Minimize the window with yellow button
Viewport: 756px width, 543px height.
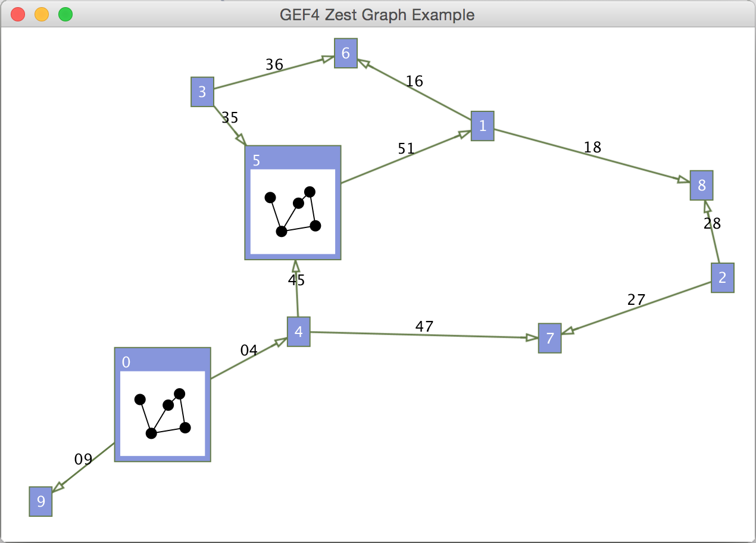click(x=42, y=14)
